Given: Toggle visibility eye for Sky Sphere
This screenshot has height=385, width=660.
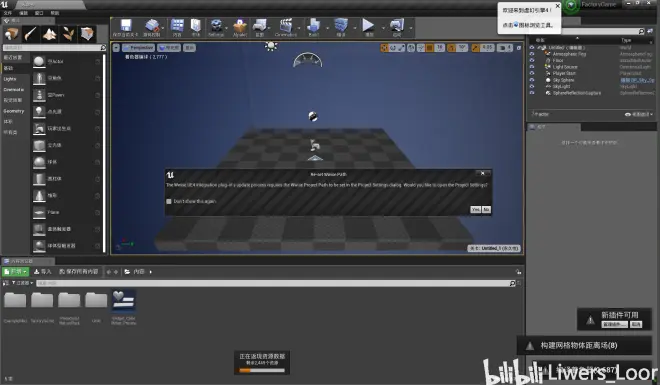Looking at the screenshot, I should (x=532, y=80).
